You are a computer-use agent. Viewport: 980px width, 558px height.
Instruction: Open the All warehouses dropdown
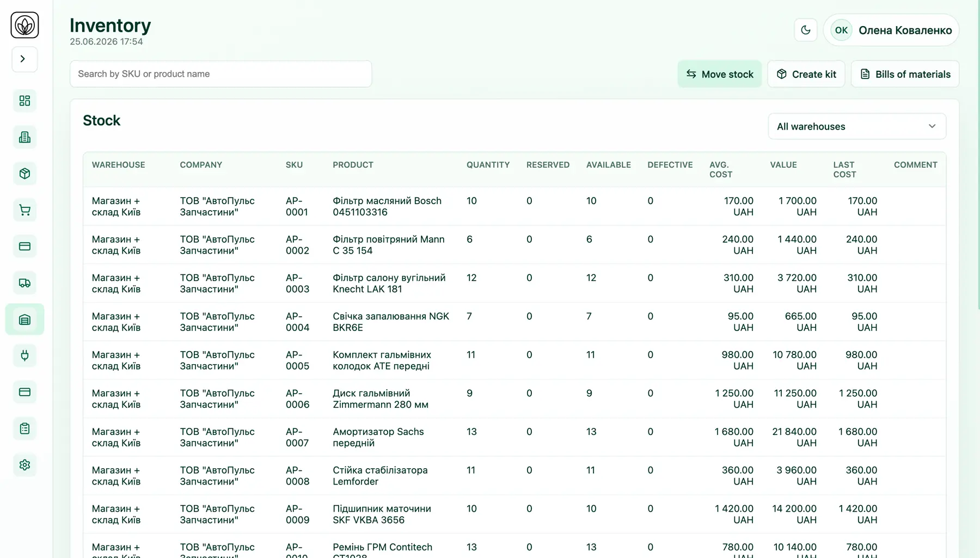coord(857,126)
